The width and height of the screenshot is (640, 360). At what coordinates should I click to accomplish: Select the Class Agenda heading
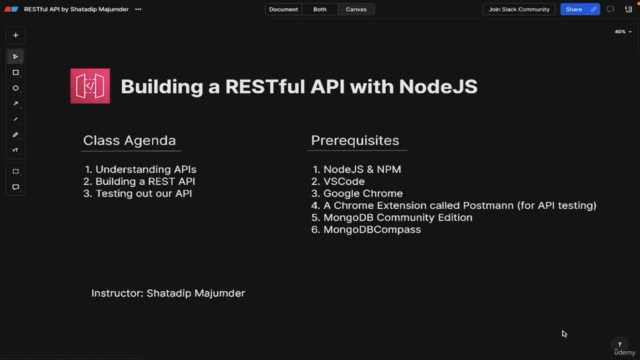(x=129, y=140)
